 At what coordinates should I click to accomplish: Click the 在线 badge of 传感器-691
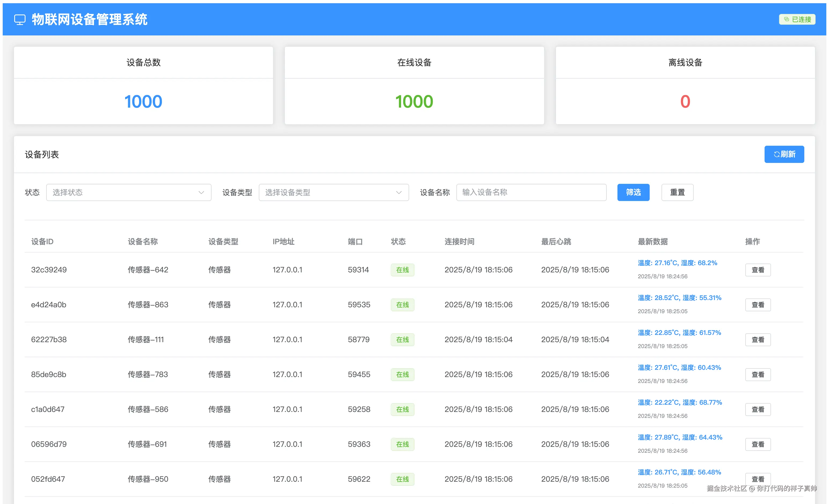[x=402, y=444]
